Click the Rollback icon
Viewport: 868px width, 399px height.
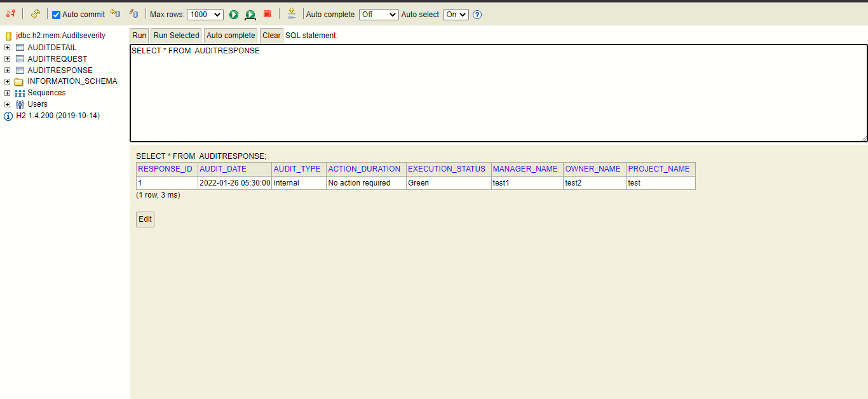click(115, 13)
